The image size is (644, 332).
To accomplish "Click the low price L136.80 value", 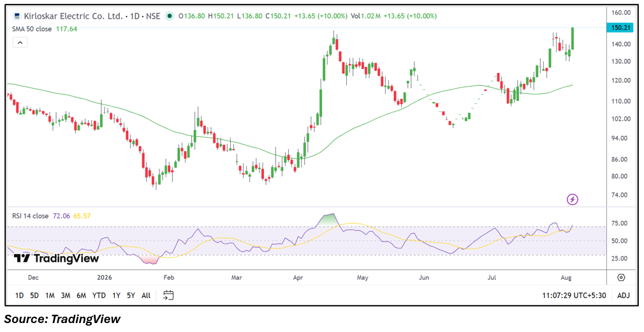I will click(250, 17).
